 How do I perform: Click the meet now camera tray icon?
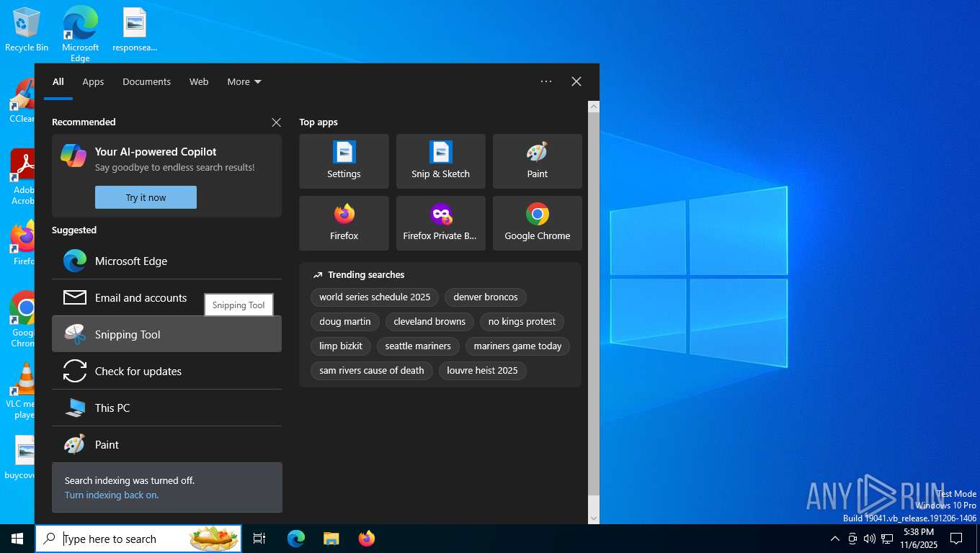point(852,539)
